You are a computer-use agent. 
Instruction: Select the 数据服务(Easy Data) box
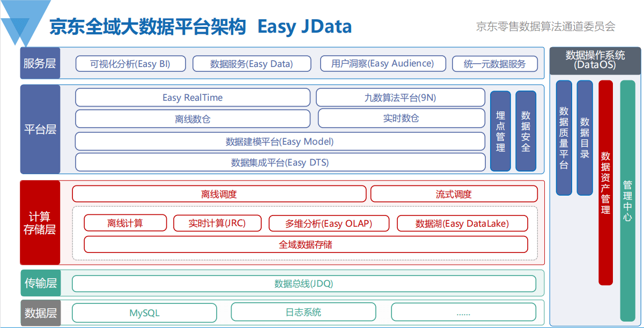click(251, 64)
